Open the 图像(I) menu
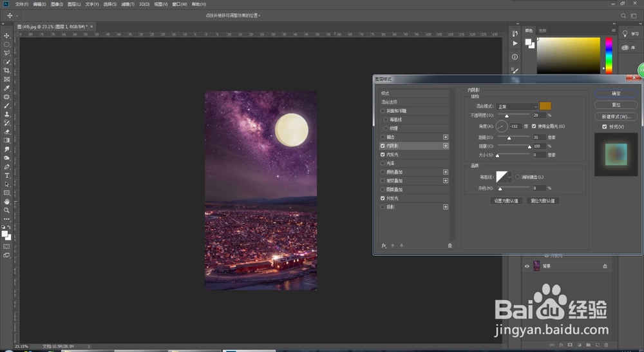Screen dimensions: 644x352 point(57,4)
